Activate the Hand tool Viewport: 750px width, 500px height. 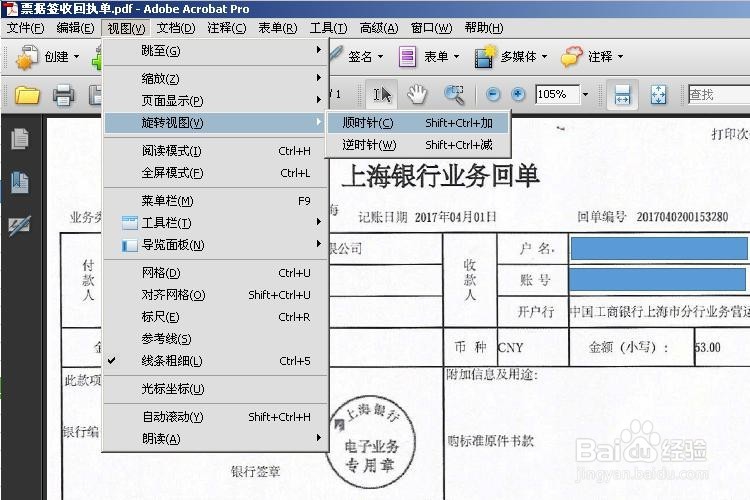coord(417,94)
